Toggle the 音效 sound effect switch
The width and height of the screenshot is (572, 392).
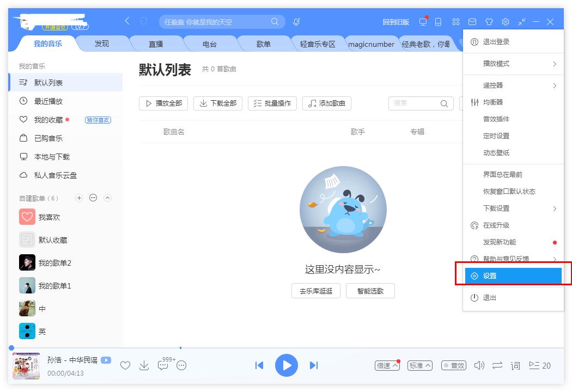tap(453, 365)
